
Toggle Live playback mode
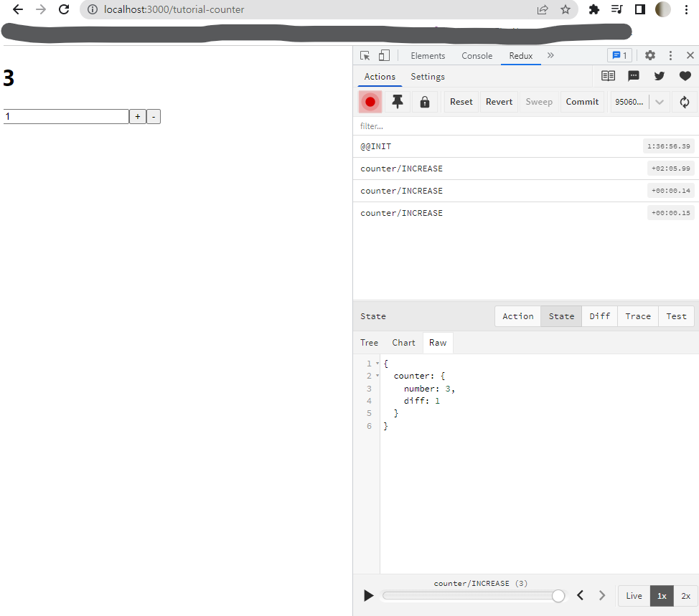click(x=634, y=596)
